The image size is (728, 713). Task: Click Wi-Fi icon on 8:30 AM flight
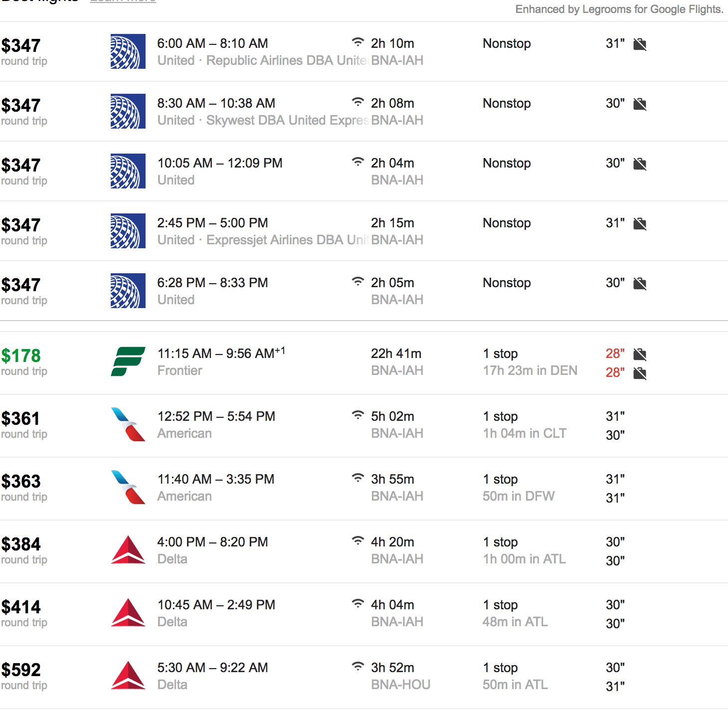click(358, 102)
